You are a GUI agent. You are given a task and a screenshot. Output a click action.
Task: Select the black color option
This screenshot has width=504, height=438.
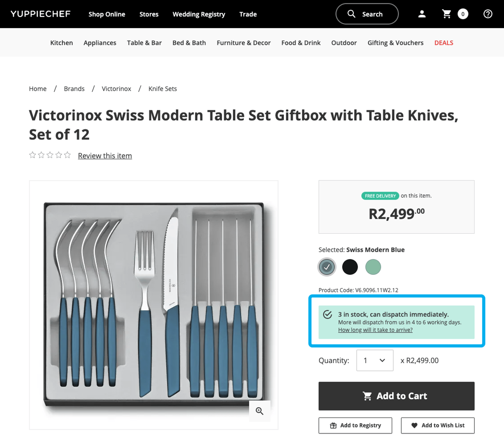[x=350, y=267]
